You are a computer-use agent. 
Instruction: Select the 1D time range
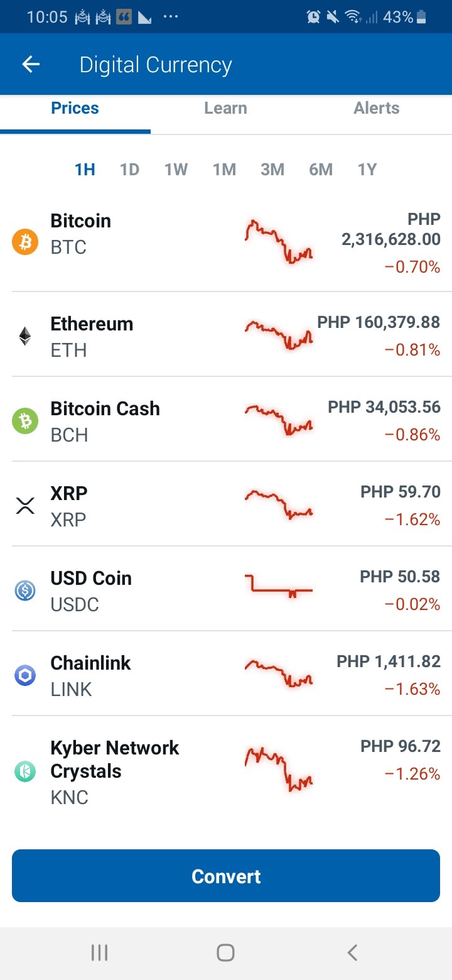click(x=129, y=170)
